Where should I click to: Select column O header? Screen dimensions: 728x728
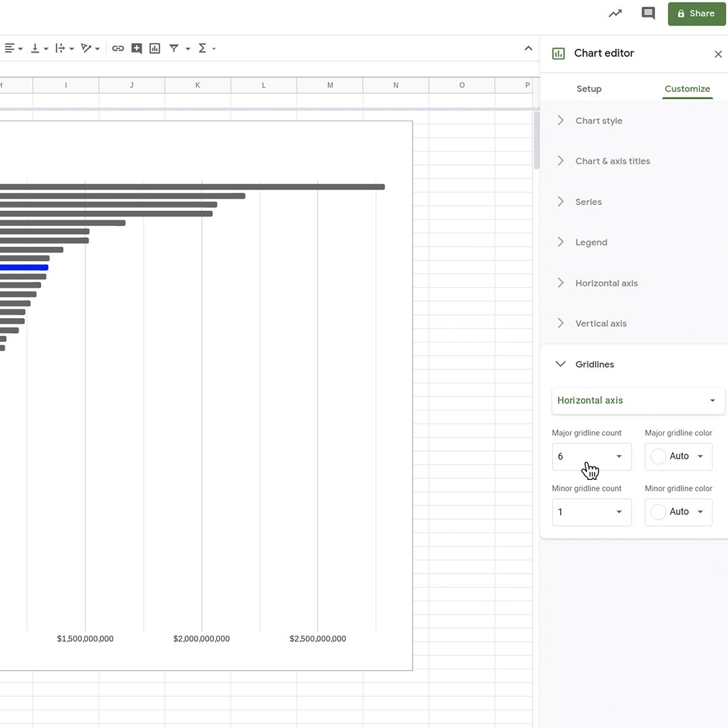(462, 86)
